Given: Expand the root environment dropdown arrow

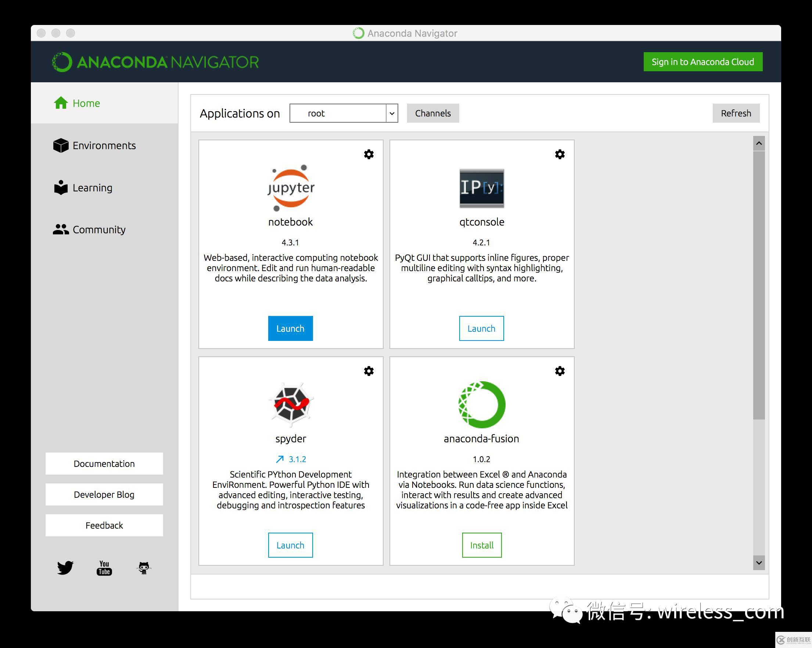Looking at the screenshot, I should point(392,114).
